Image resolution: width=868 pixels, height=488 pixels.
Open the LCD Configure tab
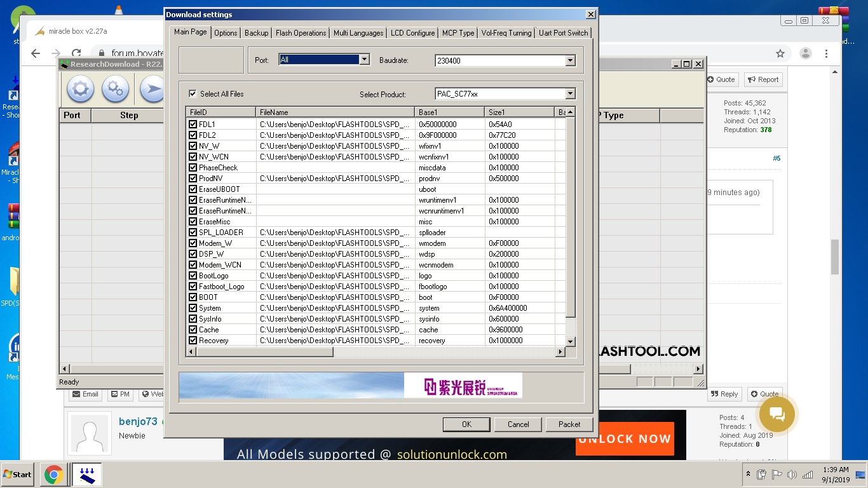[413, 33]
